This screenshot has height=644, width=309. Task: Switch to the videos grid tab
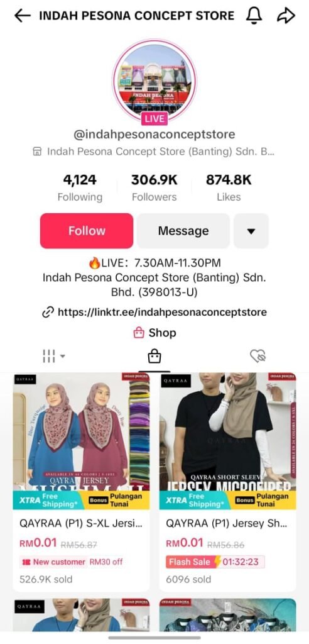tap(49, 356)
